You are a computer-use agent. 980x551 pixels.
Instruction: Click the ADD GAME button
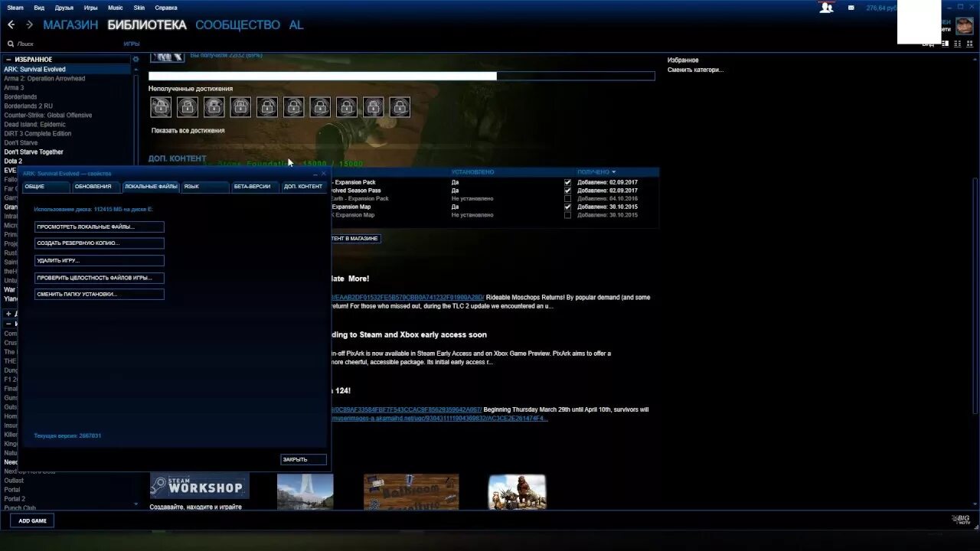click(x=32, y=520)
